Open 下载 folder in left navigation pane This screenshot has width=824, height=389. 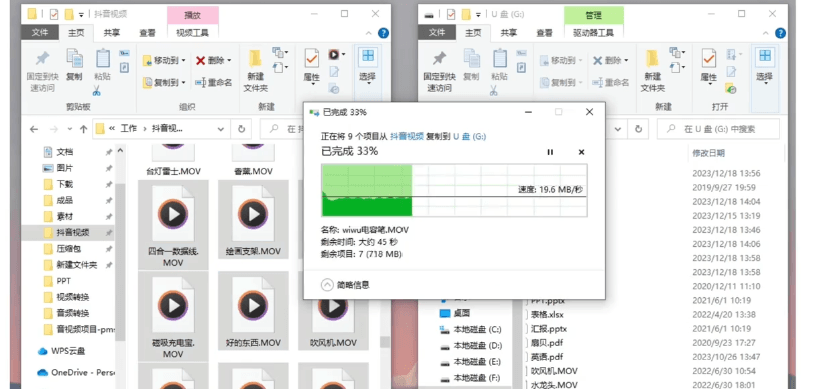(x=65, y=185)
